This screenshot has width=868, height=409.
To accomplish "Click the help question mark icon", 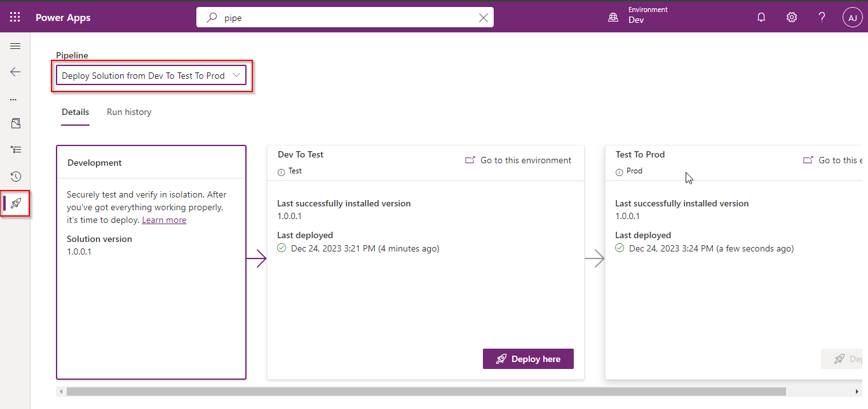I will 822,18.
